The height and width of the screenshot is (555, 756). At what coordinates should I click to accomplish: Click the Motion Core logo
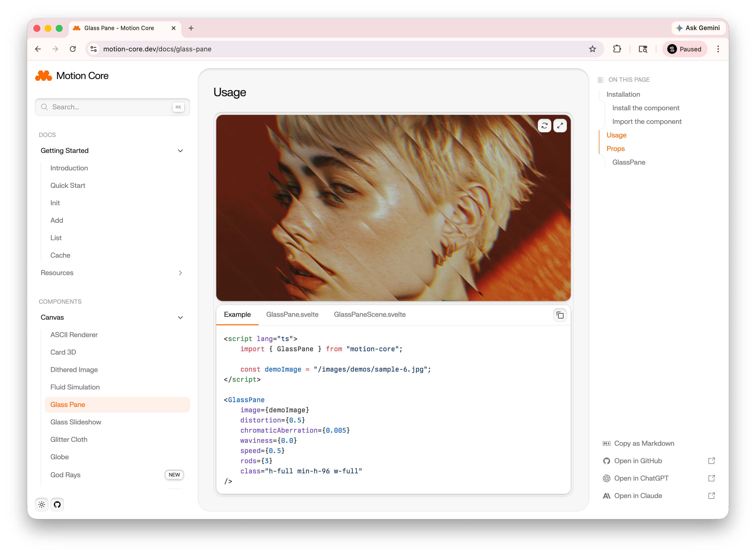(x=72, y=76)
